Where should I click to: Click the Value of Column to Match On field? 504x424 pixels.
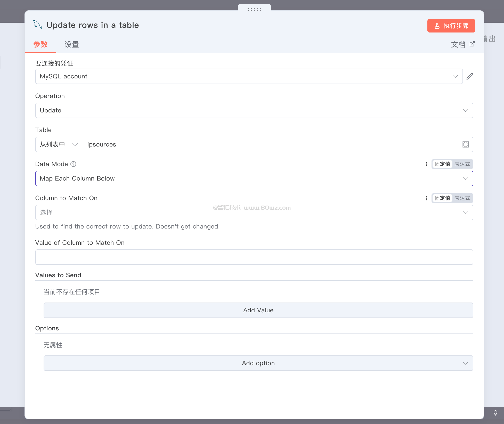(254, 257)
